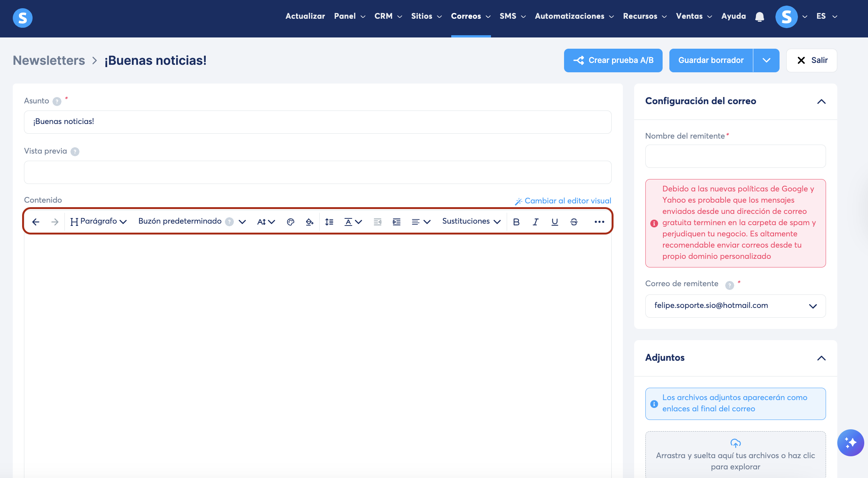Open the Parágrafo heading dropdown
The height and width of the screenshot is (478, 868).
click(x=99, y=221)
